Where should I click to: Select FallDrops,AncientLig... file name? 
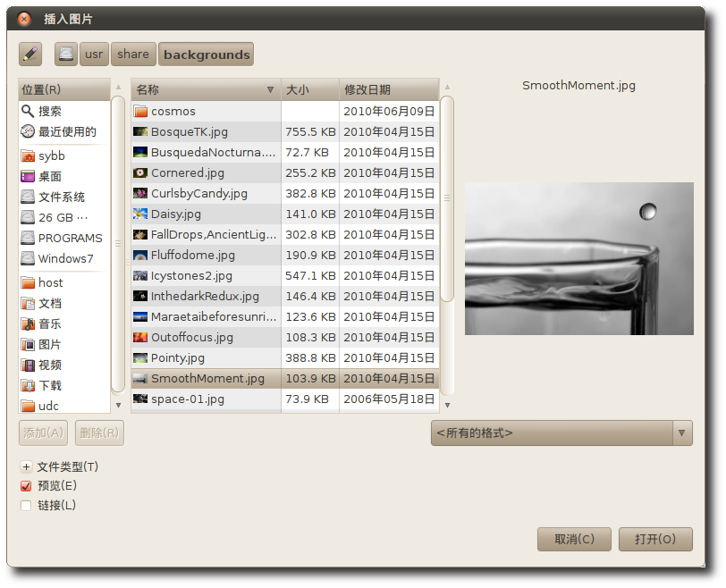tap(214, 234)
